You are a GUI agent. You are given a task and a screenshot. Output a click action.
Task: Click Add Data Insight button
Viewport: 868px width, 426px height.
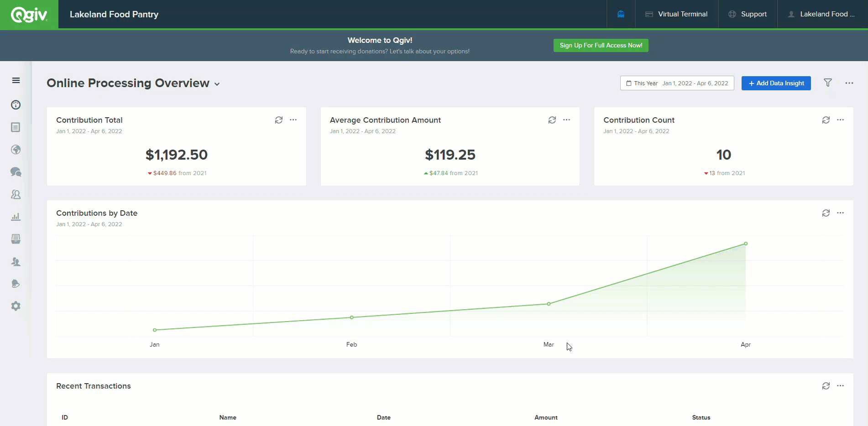click(x=776, y=83)
